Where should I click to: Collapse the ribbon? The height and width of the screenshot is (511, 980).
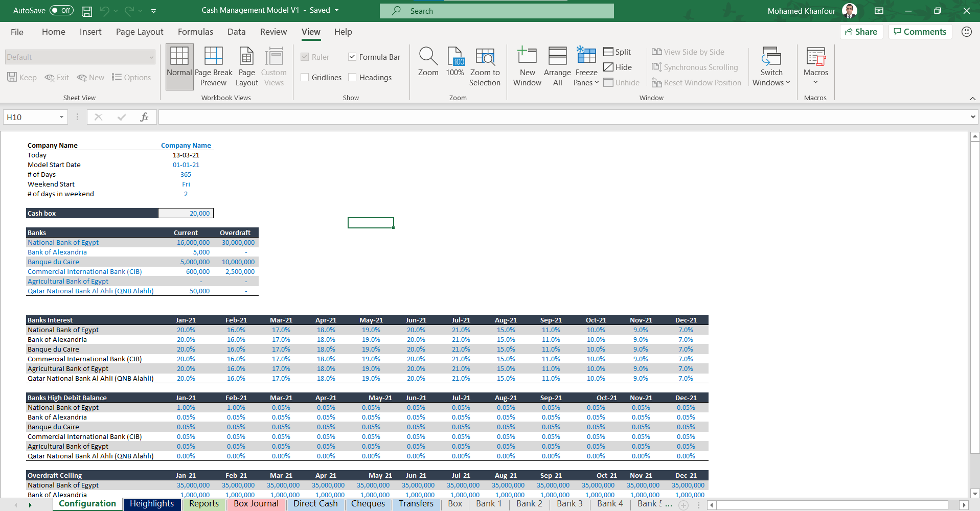[x=972, y=98]
